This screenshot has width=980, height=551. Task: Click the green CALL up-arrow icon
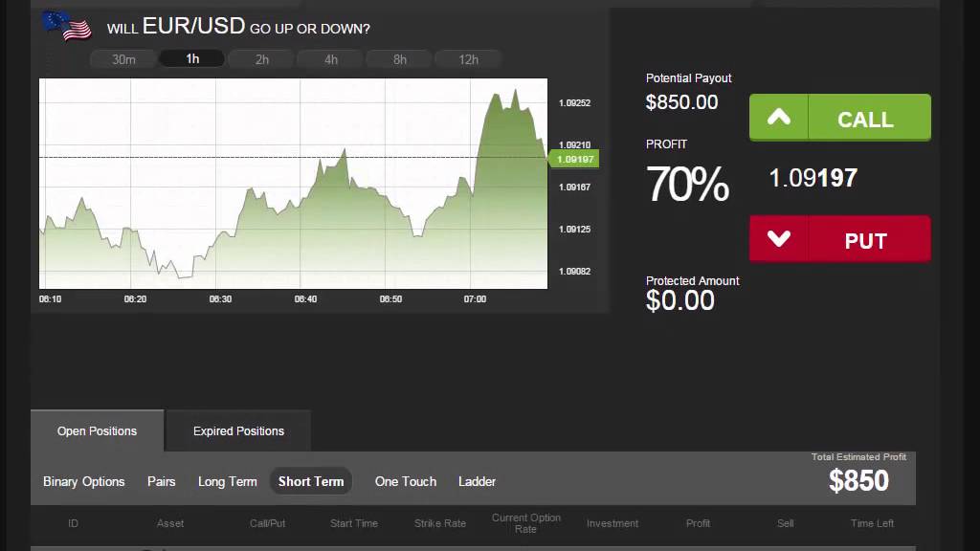pyautogui.click(x=779, y=118)
